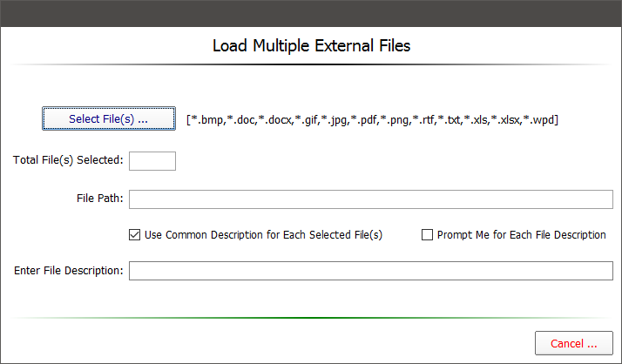Click the green separator line above Cancel
Viewport: 622px width, 364px height.
pos(311,318)
